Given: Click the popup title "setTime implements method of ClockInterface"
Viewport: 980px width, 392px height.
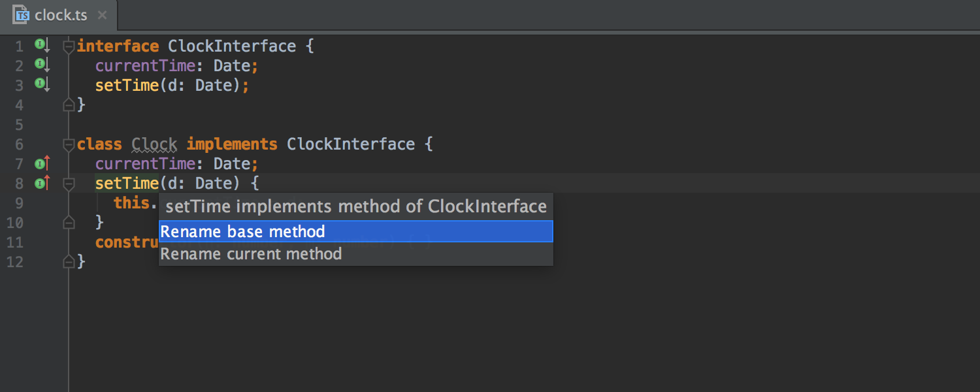Looking at the screenshot, I should click(356, 206).
